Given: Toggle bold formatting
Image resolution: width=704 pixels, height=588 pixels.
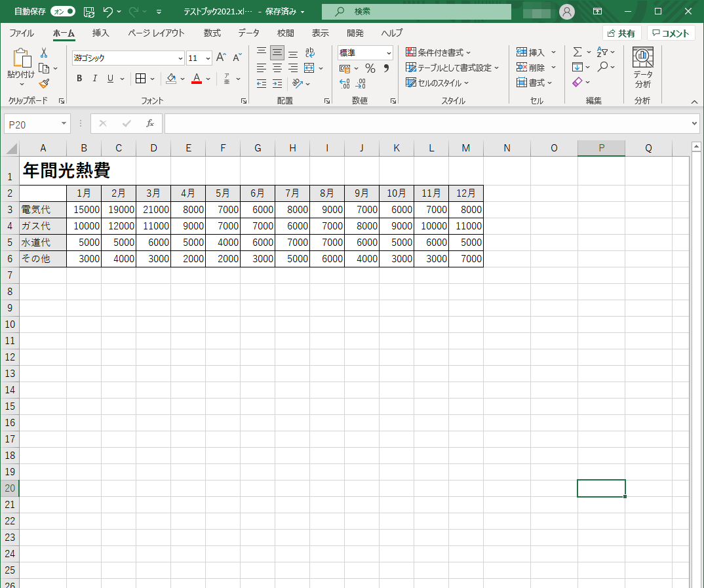Looking at the screenshot, I should tap(79, 79).
